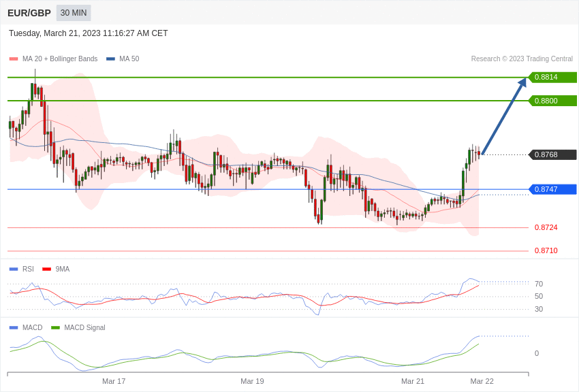This screenshot has width=579, height=392.
Task: Click the EUR/GBP pair title
Action: [x=29, y=13]
